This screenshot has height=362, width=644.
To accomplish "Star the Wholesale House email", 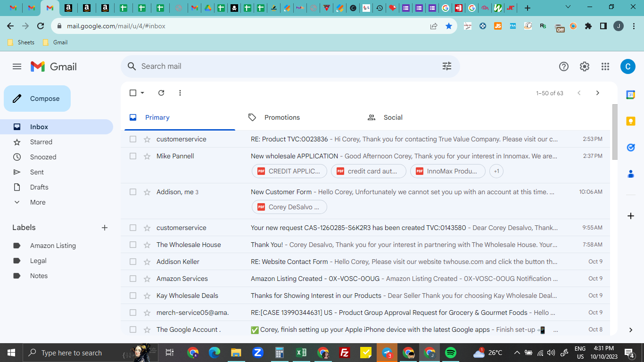I will 147,245.
